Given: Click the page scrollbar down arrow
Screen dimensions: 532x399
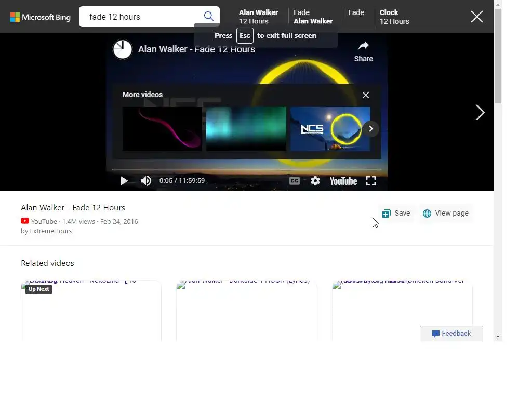Looking at the screenshot, I should click(x=498, y=337).
